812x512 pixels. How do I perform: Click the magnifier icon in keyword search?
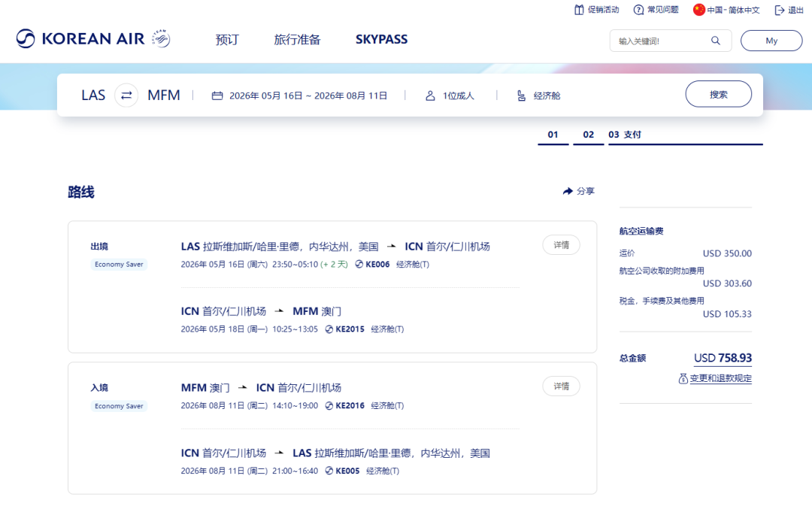[x=716, y=41]
